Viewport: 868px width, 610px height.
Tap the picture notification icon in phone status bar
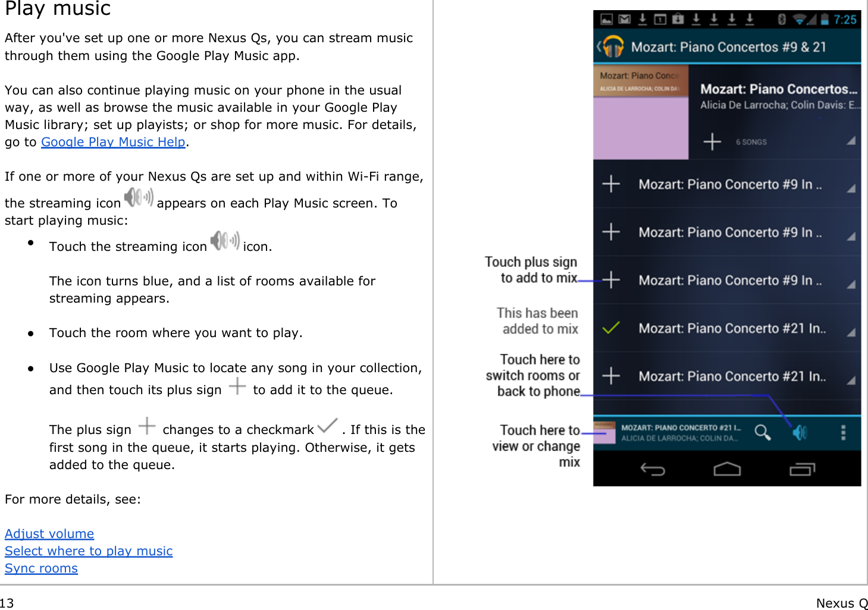[606, 20]
